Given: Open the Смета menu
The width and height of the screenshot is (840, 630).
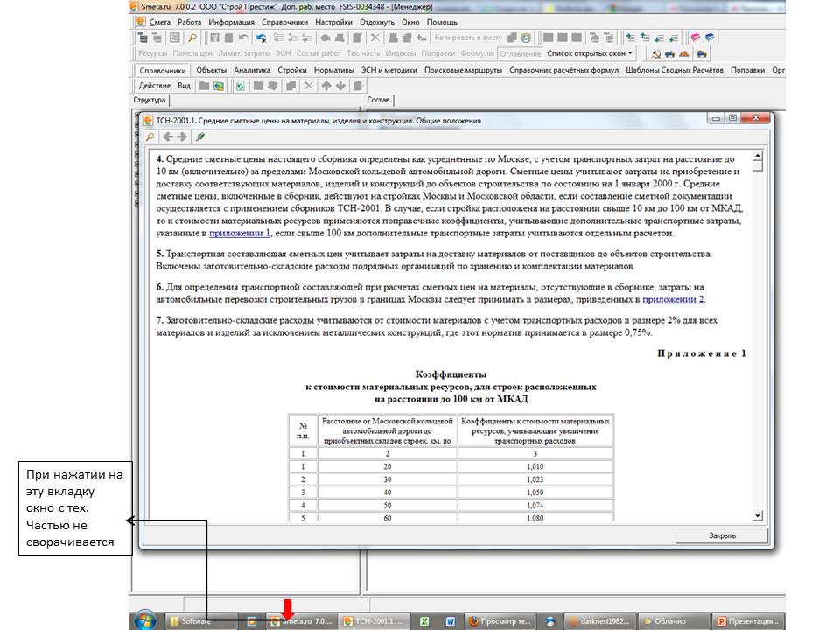Looking at the screenshot, I should click(x=159, y=22).
